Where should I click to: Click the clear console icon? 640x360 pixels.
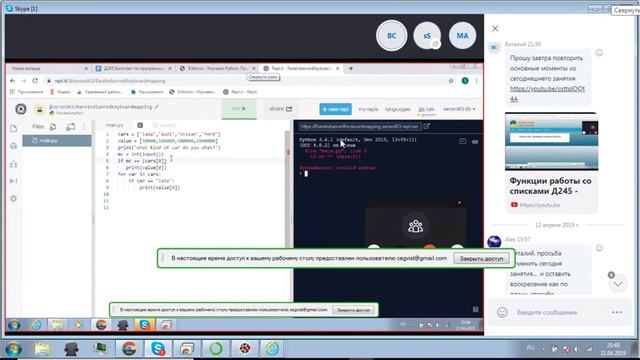coord(475,142)
